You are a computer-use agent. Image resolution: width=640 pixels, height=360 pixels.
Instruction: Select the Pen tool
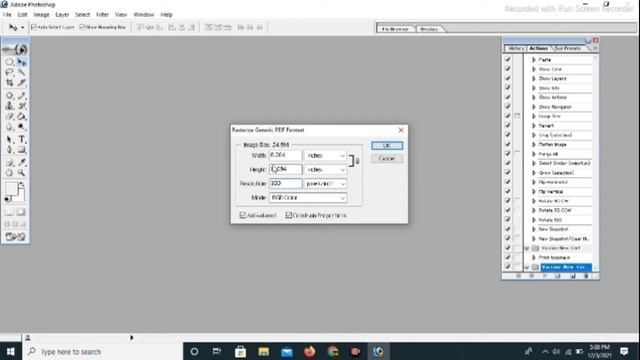(9, 150)
